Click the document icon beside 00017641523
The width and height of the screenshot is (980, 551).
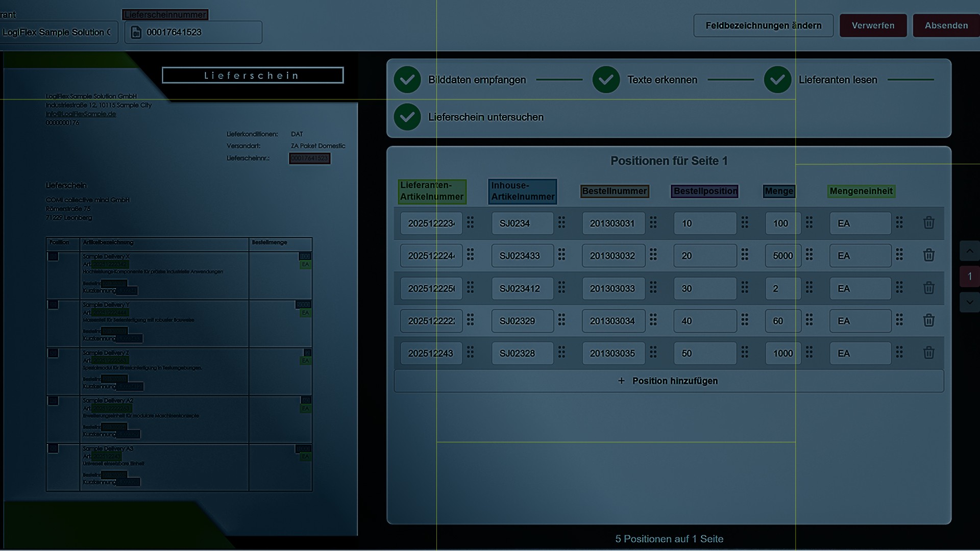coord(136,33)
